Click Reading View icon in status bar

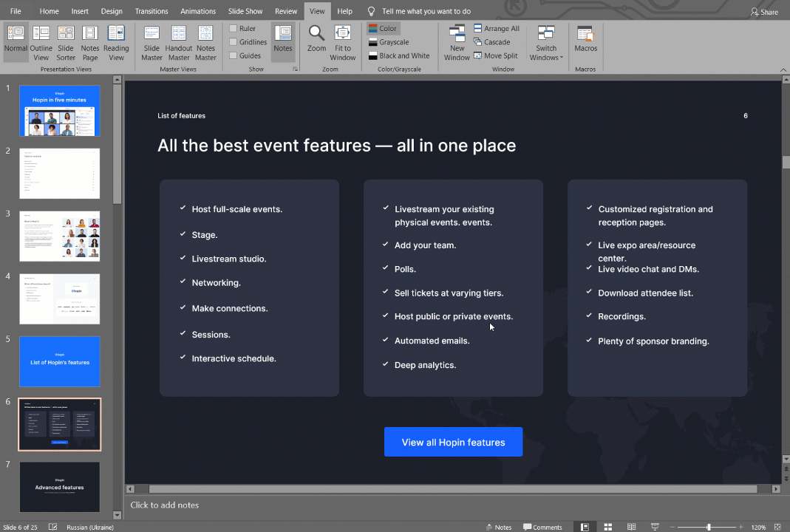pos(631,527)
